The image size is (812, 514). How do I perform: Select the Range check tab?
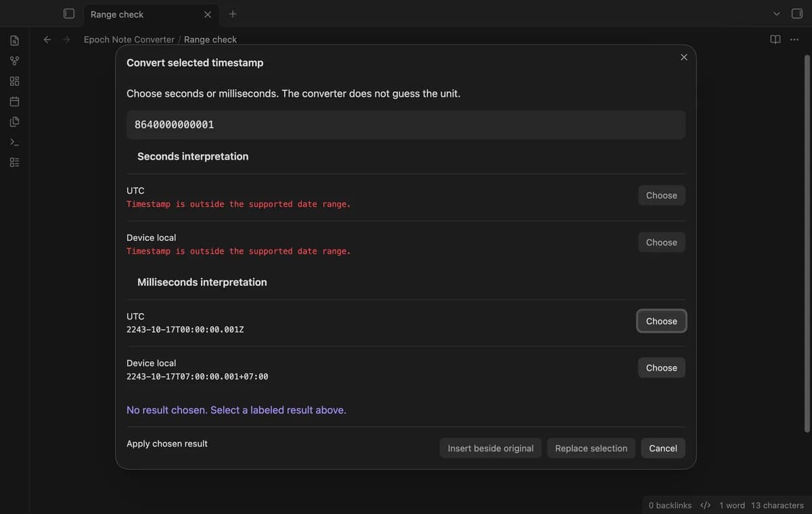point(150,14)
